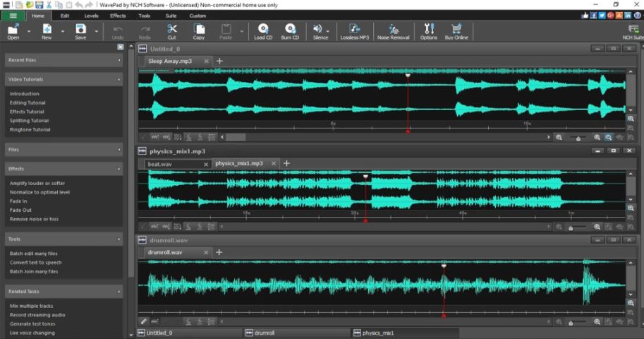The image size is (644, 339).
Task: Close the drumroll.wav file tab
Action: click(206, 253)
